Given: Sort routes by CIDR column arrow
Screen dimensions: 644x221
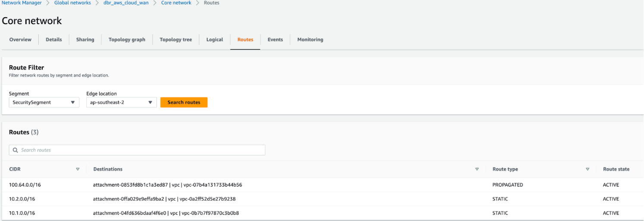Looking at the screenshot, I should tap(78, 169).
